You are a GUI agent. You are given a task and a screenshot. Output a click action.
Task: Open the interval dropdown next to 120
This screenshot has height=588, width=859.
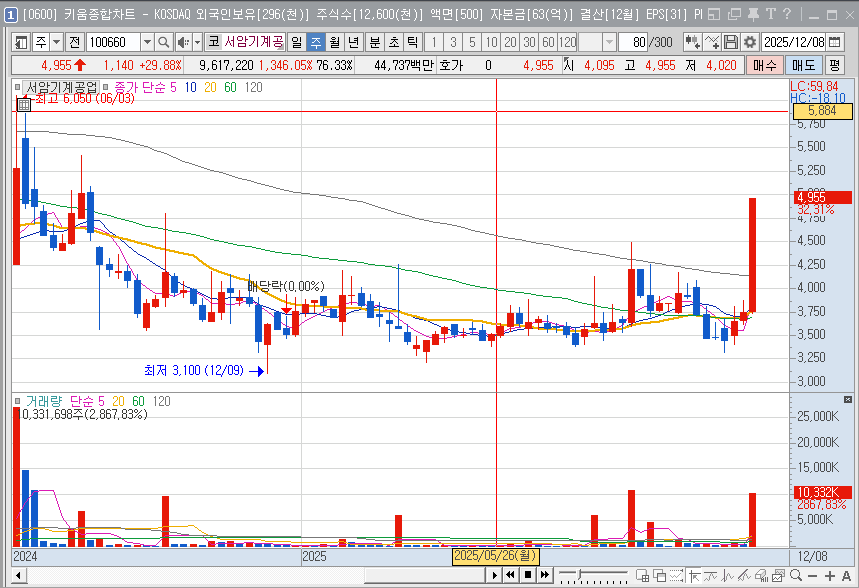(x=609, y=42)
